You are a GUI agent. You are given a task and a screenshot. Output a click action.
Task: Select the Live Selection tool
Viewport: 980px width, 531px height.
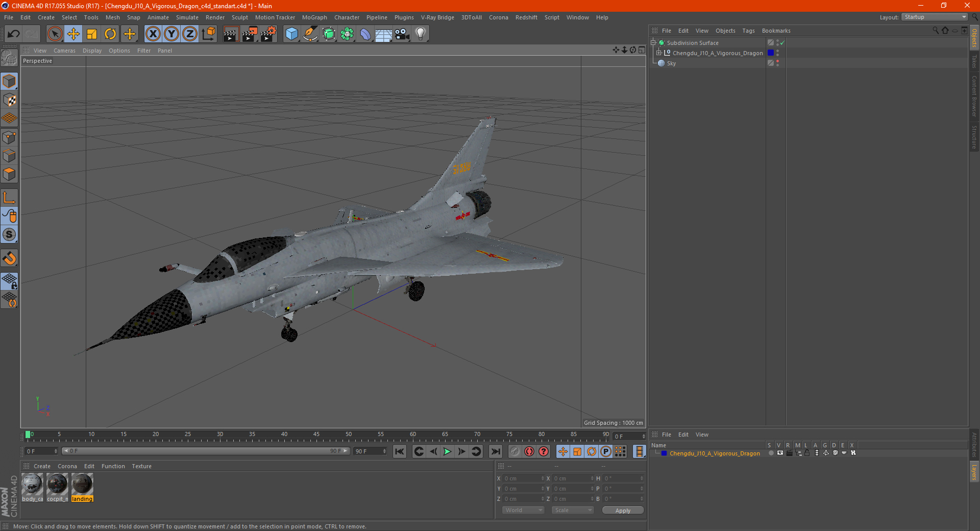click(55, 34)
